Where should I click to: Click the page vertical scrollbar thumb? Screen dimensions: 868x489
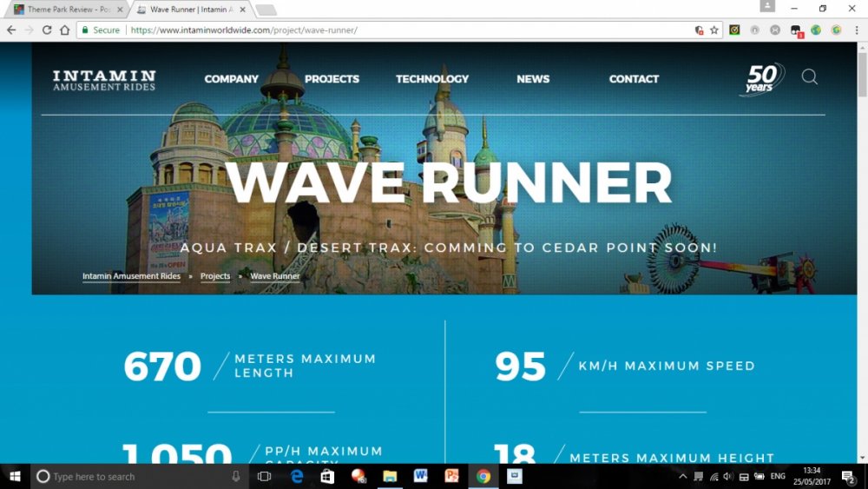(863, 74)
